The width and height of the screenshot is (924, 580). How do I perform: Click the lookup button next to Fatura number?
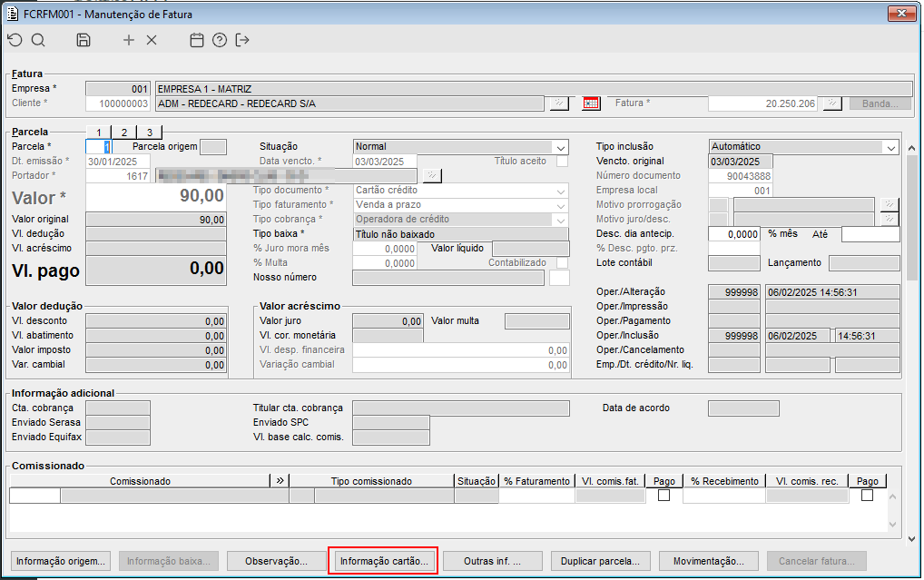tap(832, 103)
